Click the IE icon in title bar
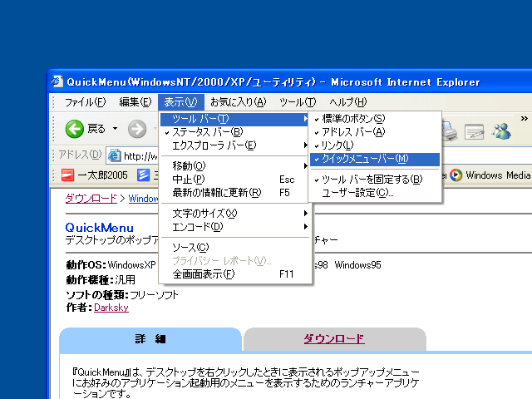The height and width of the screenshot is (399, 532). pyautogui.click(x=57, y=81)
